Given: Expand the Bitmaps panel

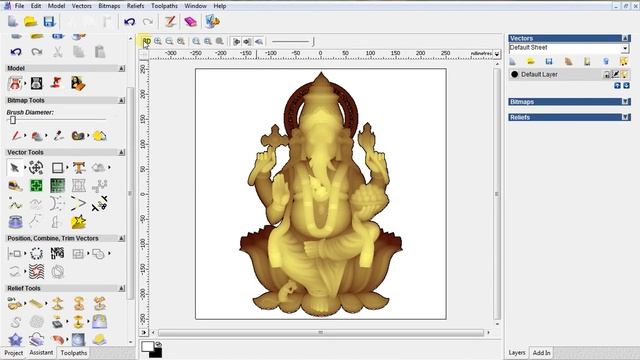Looking at the screenshot, I should [x=625, y=102].
